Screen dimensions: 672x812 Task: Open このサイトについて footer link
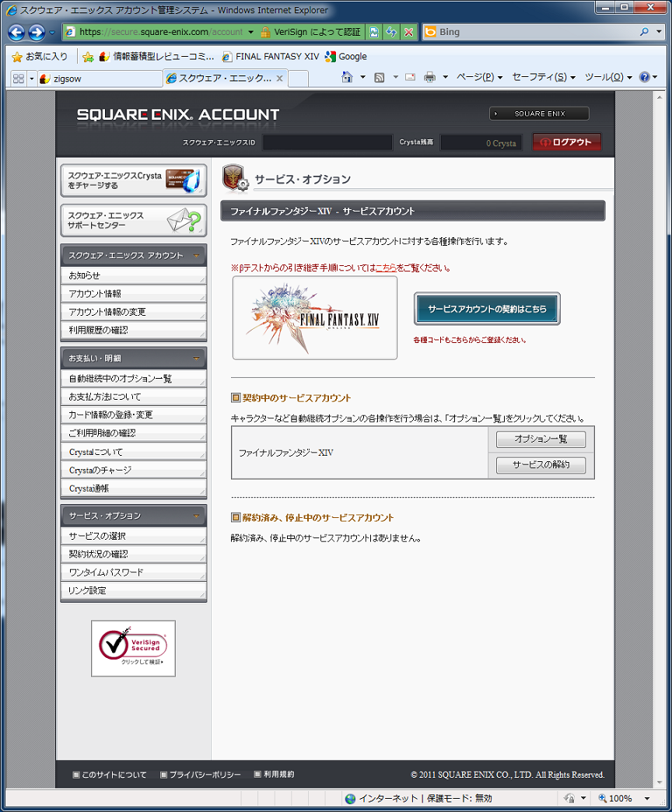110,775
